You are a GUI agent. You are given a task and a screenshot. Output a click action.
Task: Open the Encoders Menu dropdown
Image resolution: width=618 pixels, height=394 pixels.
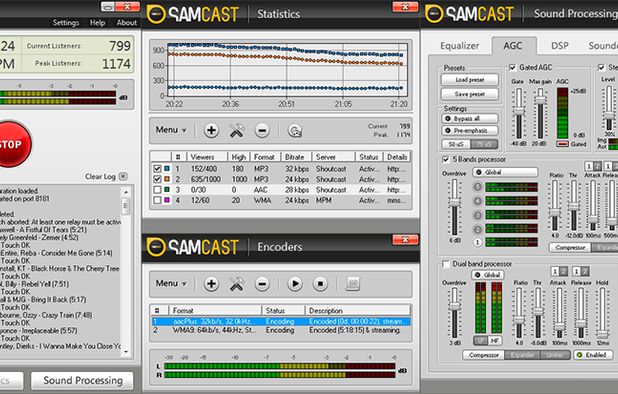[171, 283]
